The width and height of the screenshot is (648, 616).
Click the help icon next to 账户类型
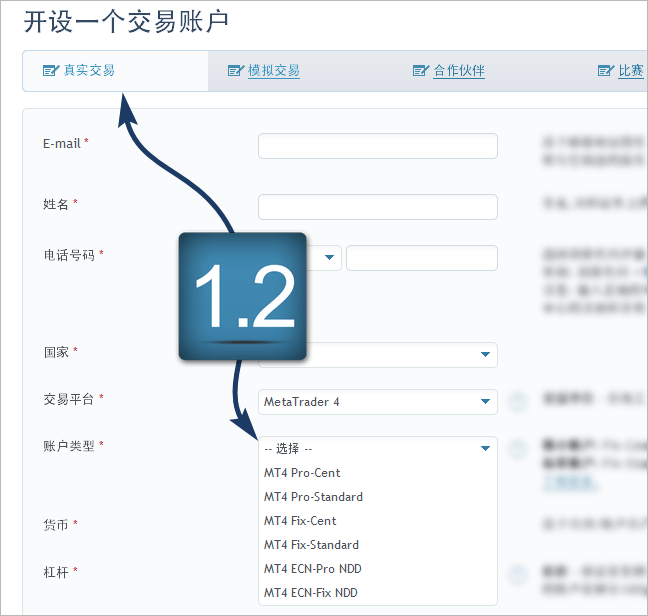518,449
